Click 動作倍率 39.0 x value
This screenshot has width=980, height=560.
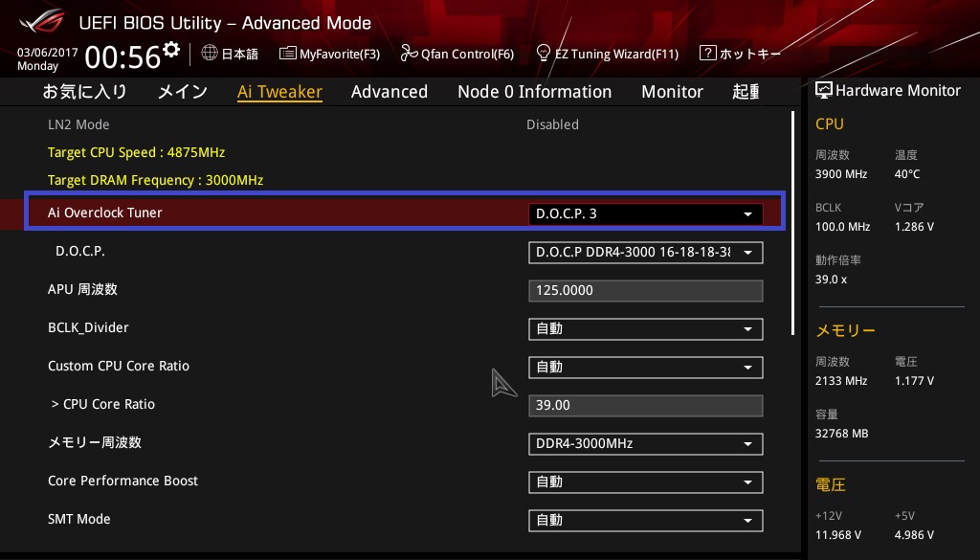(832, 280)
